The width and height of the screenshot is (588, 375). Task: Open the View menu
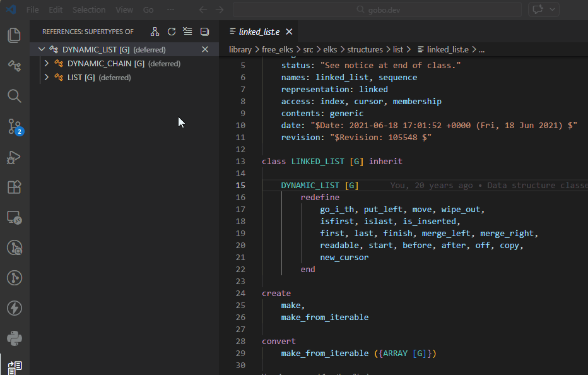click(124, 10)
